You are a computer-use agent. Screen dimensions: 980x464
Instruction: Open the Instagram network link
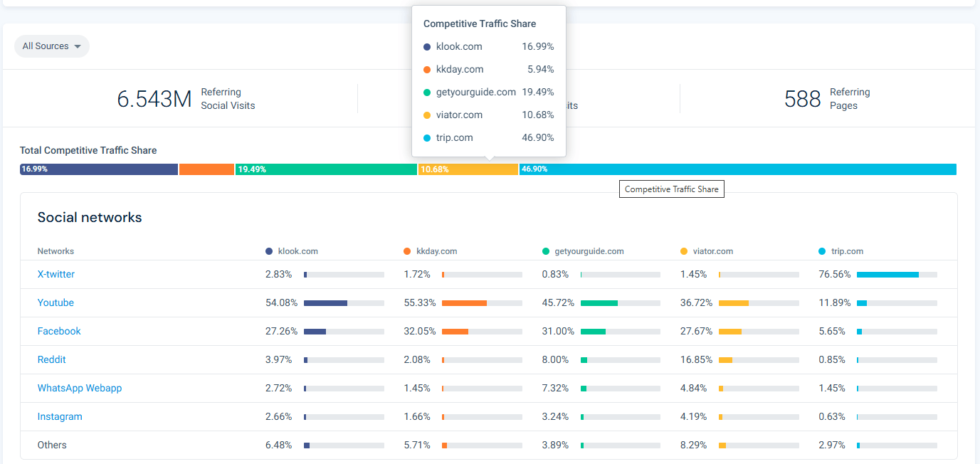point(60,416)
